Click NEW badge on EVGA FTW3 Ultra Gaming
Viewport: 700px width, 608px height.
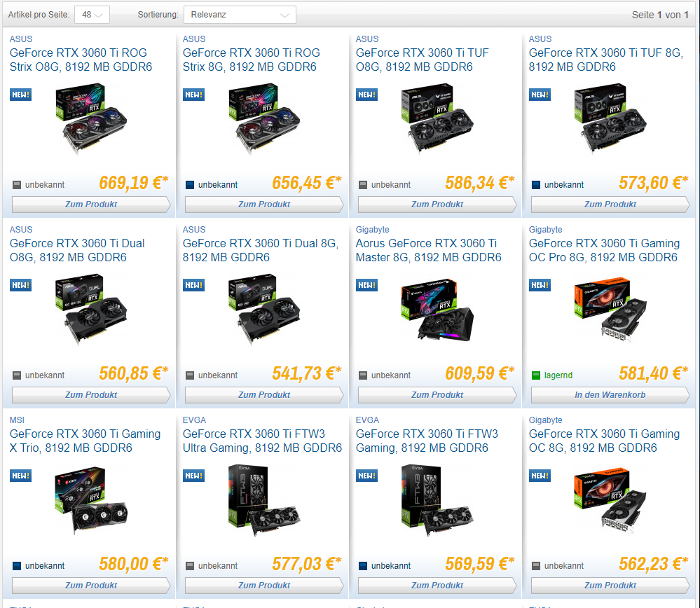pos(194,476)
